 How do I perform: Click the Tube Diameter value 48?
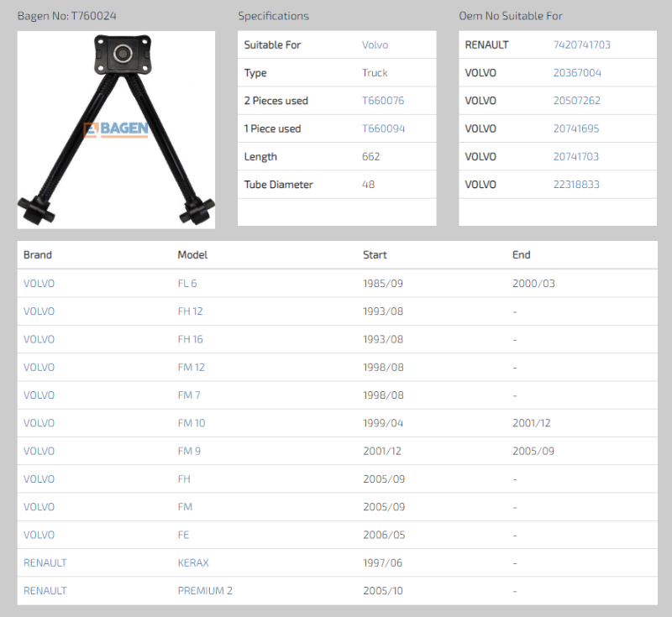[368, 185]
